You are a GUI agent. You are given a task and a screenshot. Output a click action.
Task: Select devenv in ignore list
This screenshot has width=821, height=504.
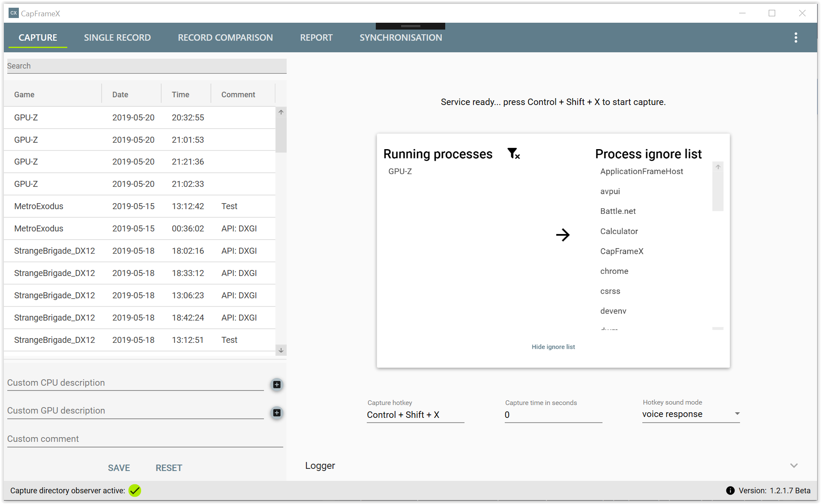coord(613,311)
